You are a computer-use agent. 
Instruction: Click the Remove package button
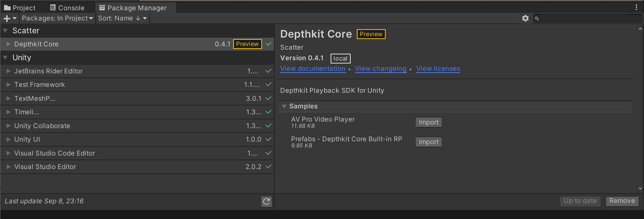(622, 201)
